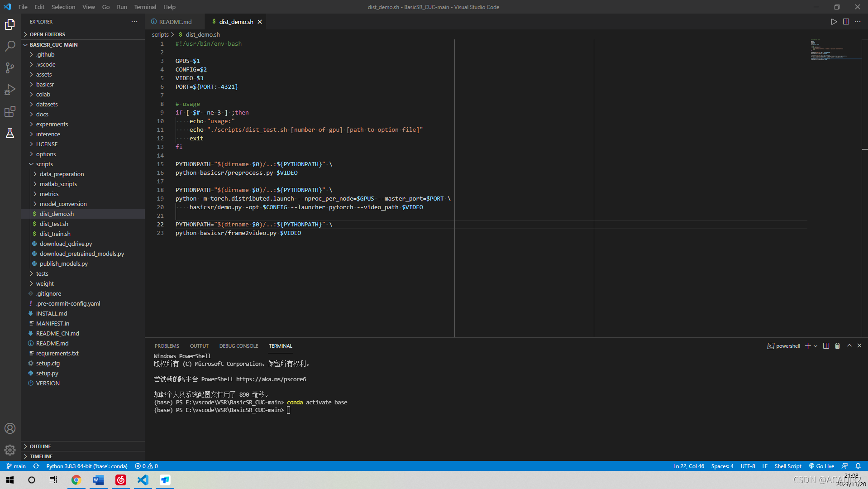Synchronize changes icon in status bar
The image size is (868, 489).
pyautogui.click(x=36, y=466)
